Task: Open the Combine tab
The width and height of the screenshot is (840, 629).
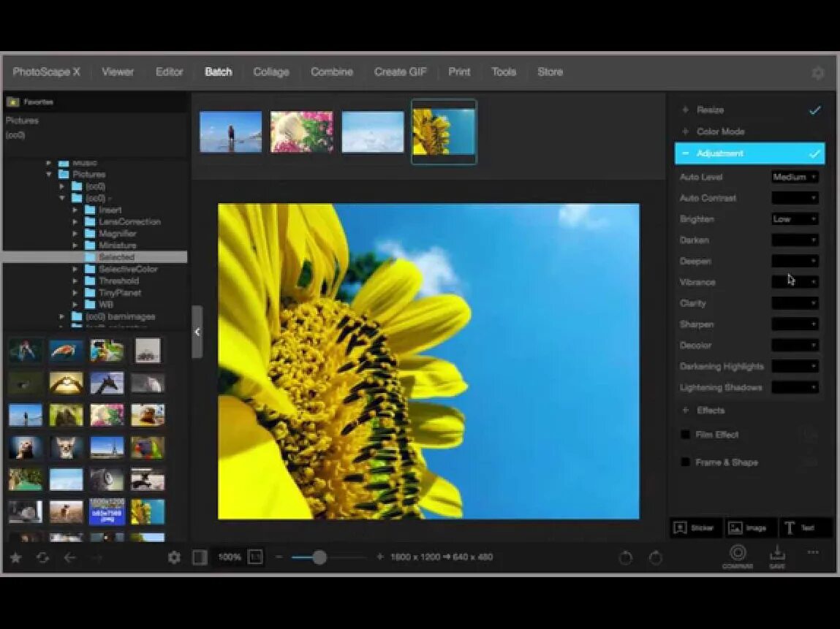Action: [332, 72]
